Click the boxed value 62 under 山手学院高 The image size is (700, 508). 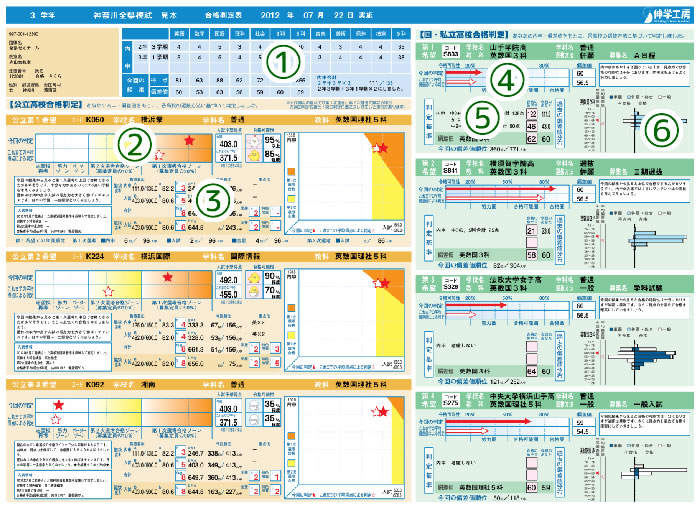pyautogui.click(x=532, y=139)
